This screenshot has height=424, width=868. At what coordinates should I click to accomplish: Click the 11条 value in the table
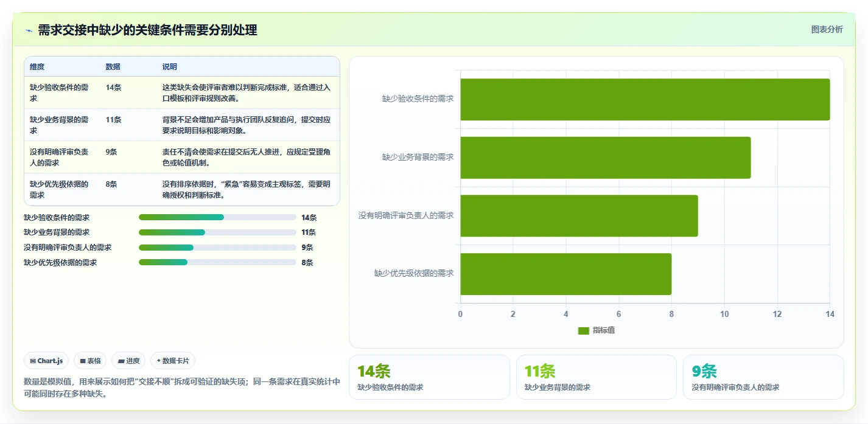click(x=113, y=120)
